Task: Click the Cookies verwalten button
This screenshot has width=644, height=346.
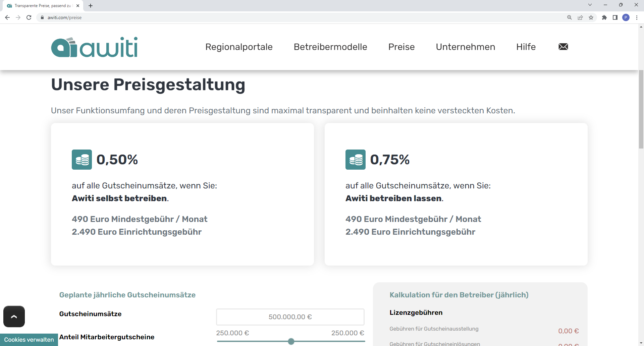Action: pyautogui.click(x=29, y=340)
